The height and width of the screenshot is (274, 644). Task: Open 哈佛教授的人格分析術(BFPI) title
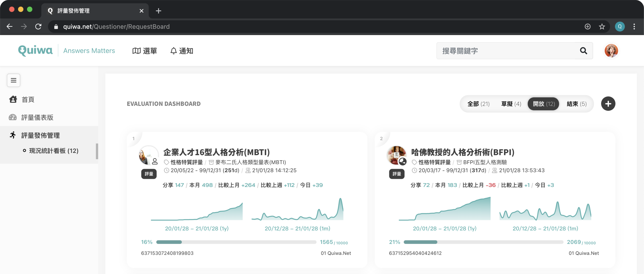click(x=463, y=152)
